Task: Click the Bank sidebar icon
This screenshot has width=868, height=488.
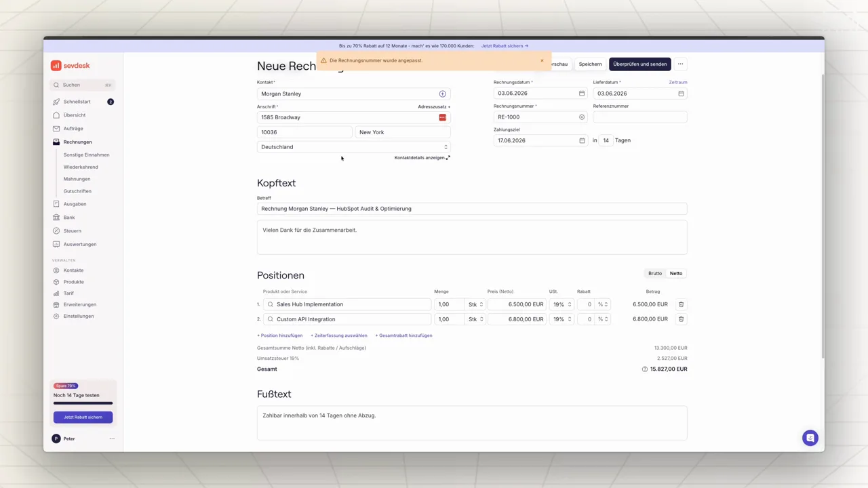Action: point(56,218)
